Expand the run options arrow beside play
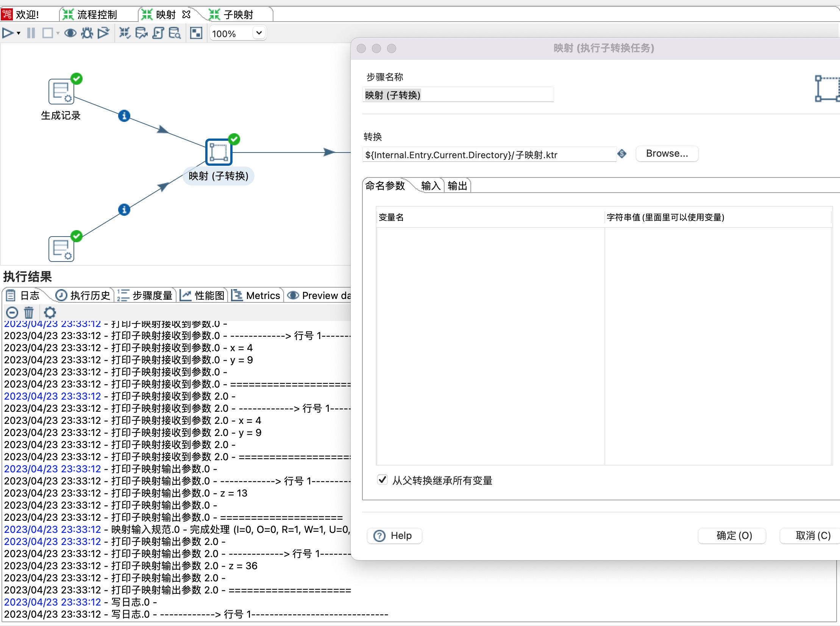This screenshot has height=626, width=840. tap(19, 33)
